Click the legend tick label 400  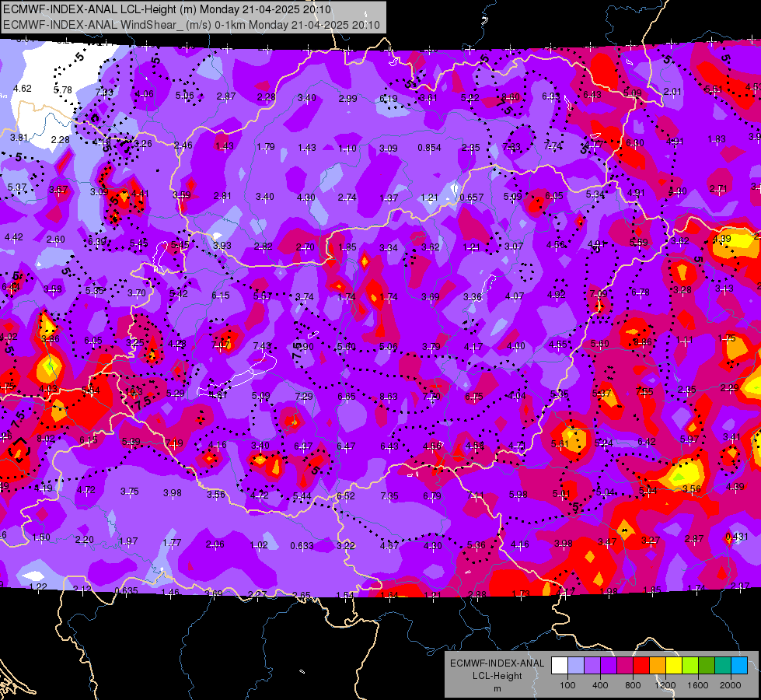tap(600, 685)
